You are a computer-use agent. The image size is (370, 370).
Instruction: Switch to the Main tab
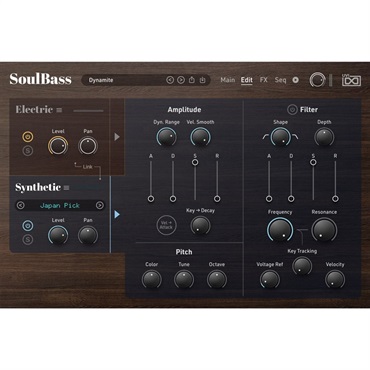(228, 80)
